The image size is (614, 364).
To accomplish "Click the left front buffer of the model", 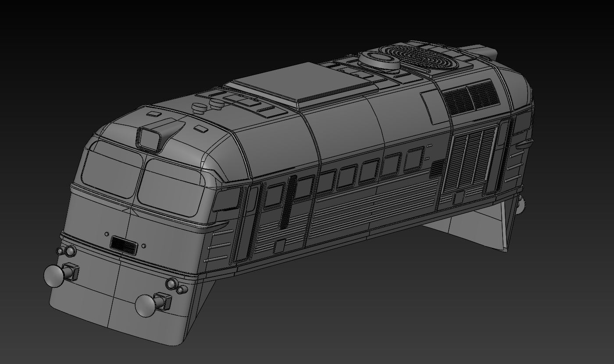I will pyautogui.click(x=61, y=275).
